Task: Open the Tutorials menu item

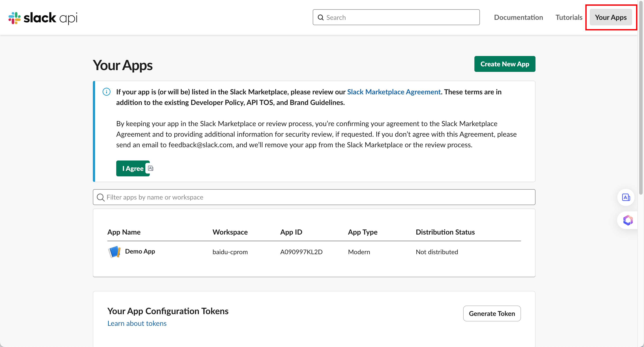Action: tap(569, 17)
